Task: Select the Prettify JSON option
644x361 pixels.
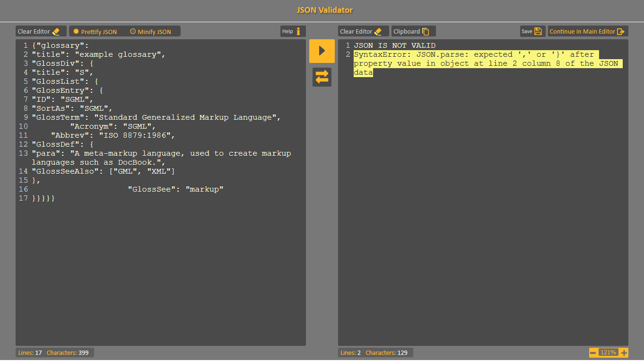Action: click(x=95, y=32)
